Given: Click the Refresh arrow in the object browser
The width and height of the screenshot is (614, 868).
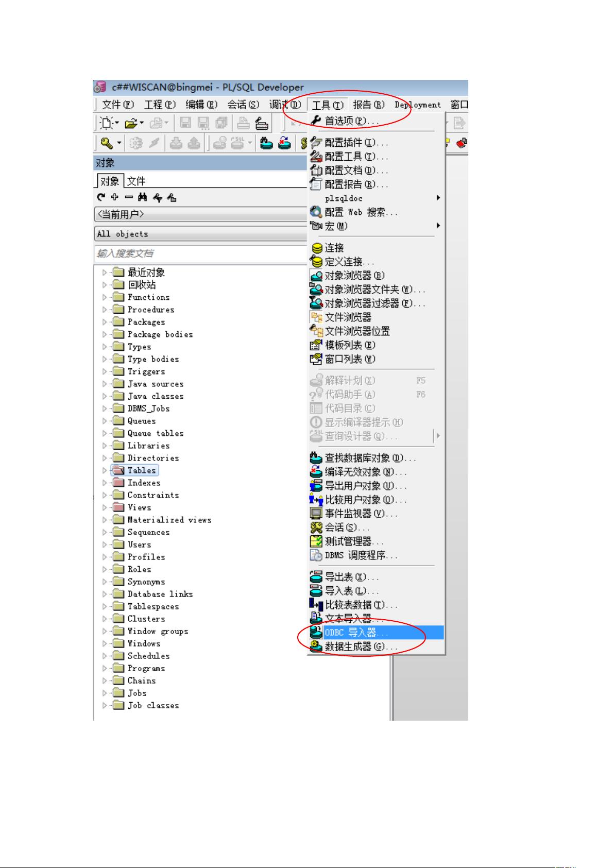Looking at the screenshot, I should click(101, 197).
